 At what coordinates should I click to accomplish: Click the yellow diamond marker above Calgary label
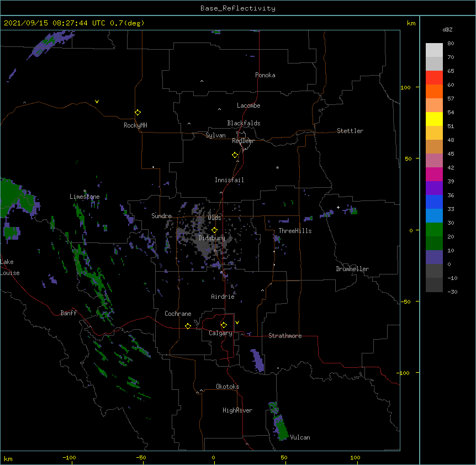tap(224, 325)
